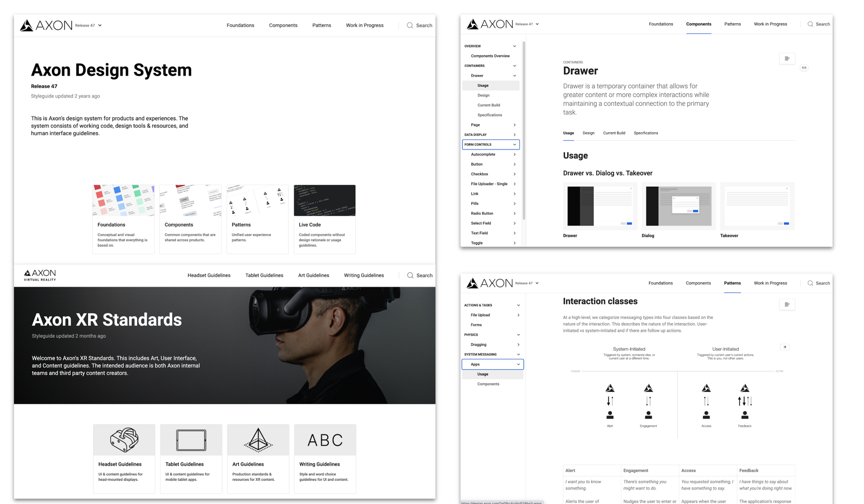Open the Live Code card thumbnail
The width and height of the screenshot is (864, 504).
tap(325, 200)
